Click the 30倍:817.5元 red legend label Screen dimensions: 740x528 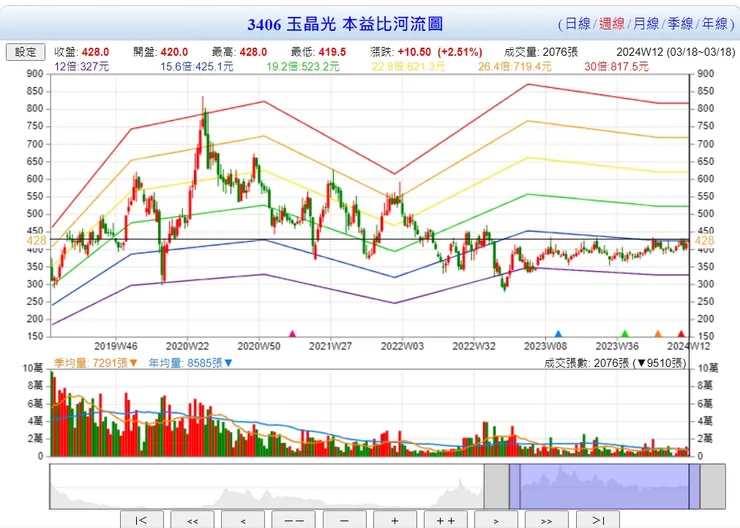616,67
